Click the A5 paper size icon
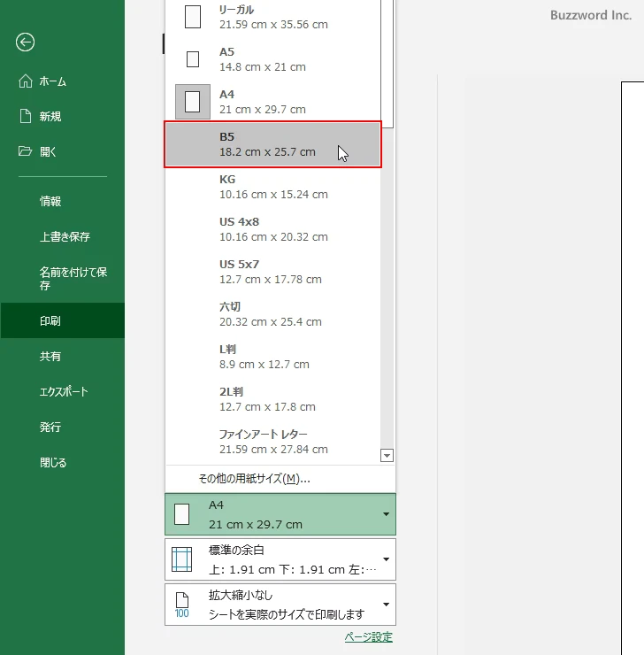The width and height of the screenshot is (644, 655). pos(192,60)
